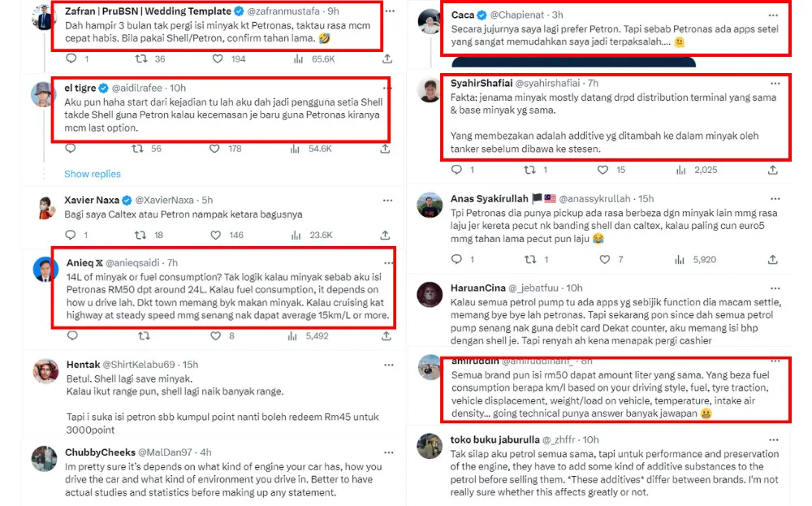Expand Show replies under el tigre's tweet
This screenshot has width=812, height=506.
pos(93,174)
